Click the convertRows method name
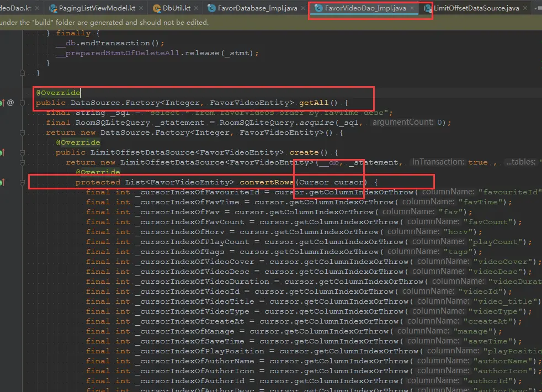This screenshot has height=392, width=542. click(x=266, y=182)
